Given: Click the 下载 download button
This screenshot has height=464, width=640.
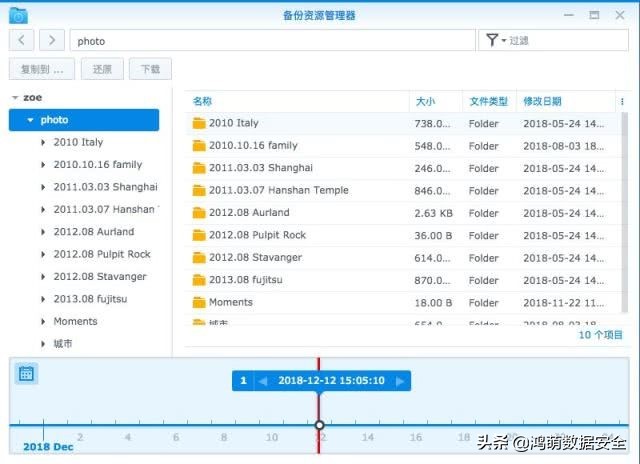Looking at the screenshot, I should [150, 69].
